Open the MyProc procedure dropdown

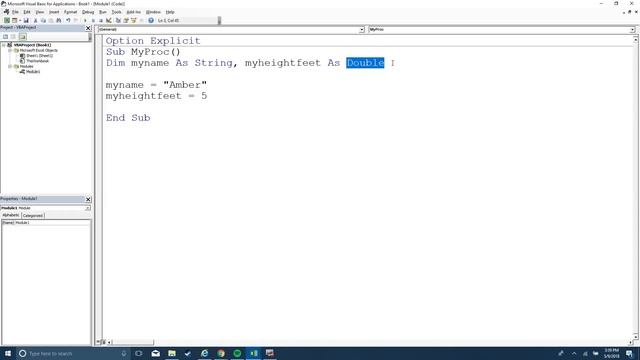coord(632,30)
